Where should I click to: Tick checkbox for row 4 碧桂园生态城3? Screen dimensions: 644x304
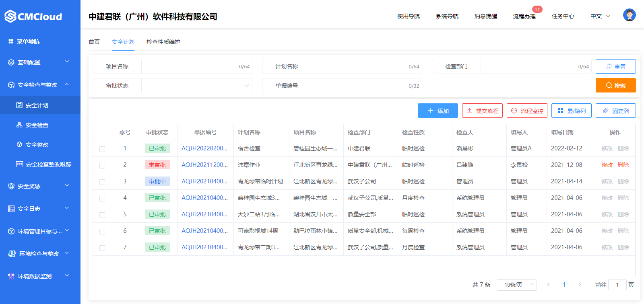(x=102, y=199)
